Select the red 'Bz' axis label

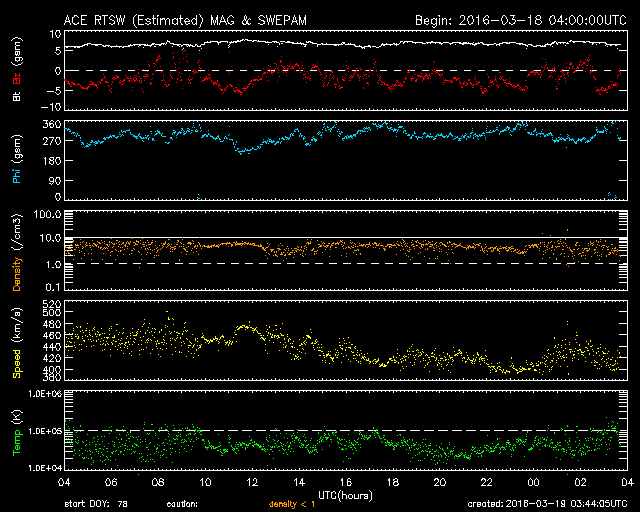click(x=16, y=70)
